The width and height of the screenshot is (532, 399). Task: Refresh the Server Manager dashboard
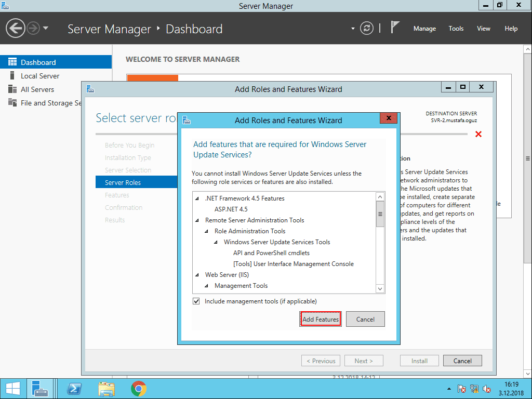(366, 28)
